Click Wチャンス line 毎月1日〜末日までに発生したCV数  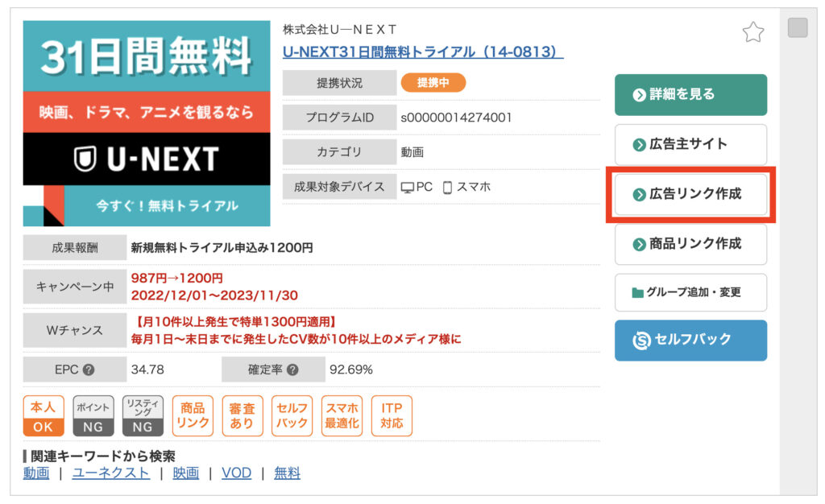click(296, 339)
